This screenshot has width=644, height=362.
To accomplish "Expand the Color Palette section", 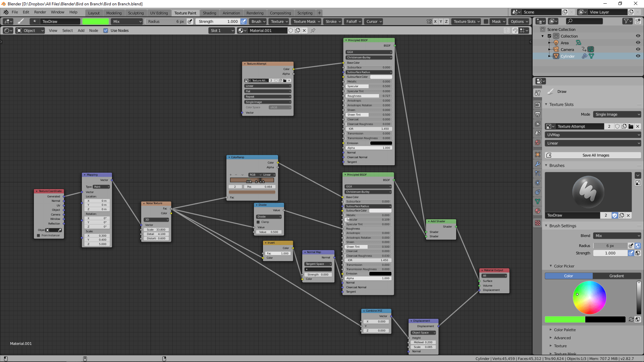I will pyautogui.click(x=564, y=330).
